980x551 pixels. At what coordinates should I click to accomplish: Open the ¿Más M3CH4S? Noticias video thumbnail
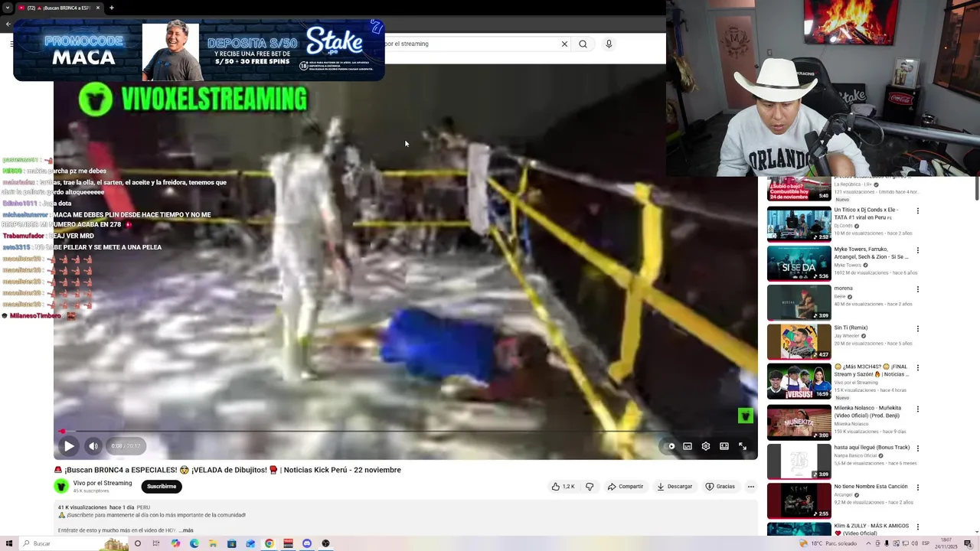point(799,381)
